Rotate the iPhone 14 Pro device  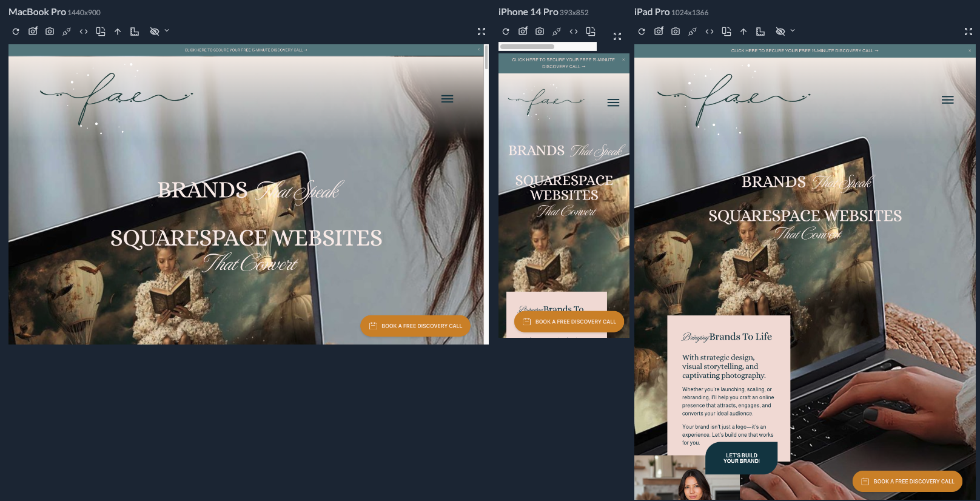[x=591, y=32]
